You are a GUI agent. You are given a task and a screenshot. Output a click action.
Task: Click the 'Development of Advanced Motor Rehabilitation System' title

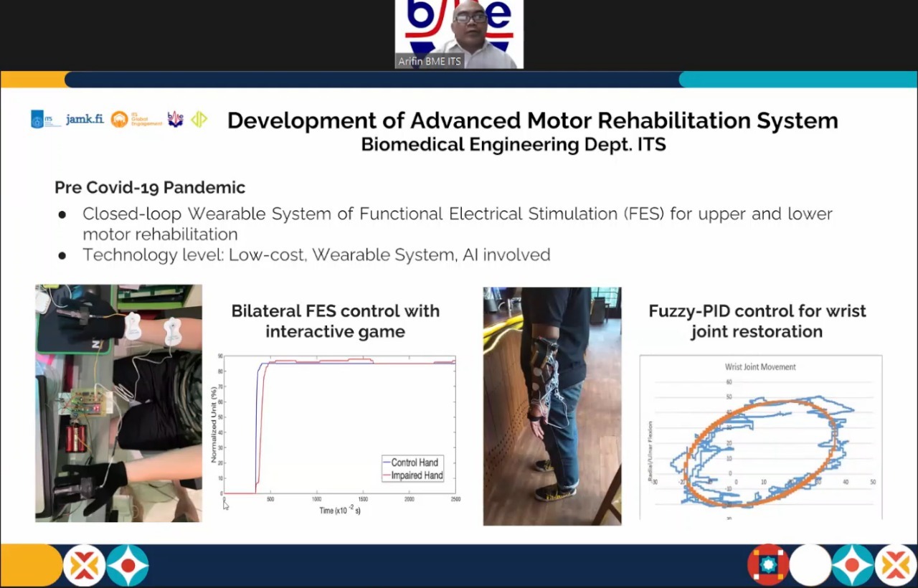[x=532, y=120]
